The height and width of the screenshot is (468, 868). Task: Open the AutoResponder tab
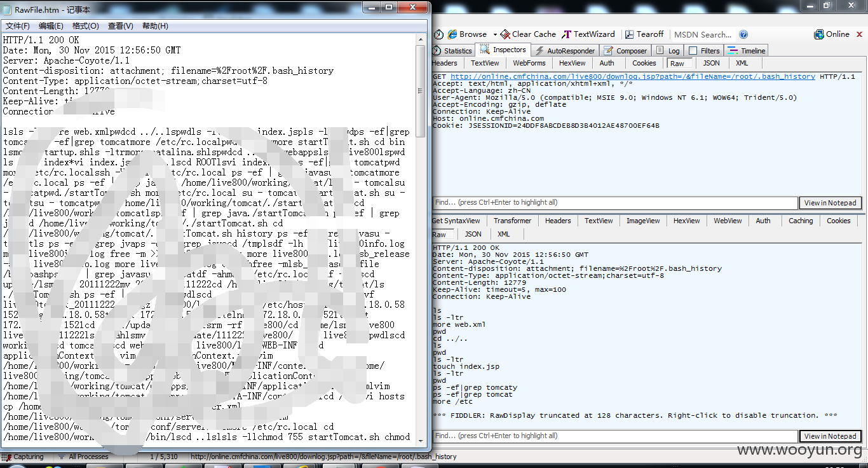pos(565,51)
